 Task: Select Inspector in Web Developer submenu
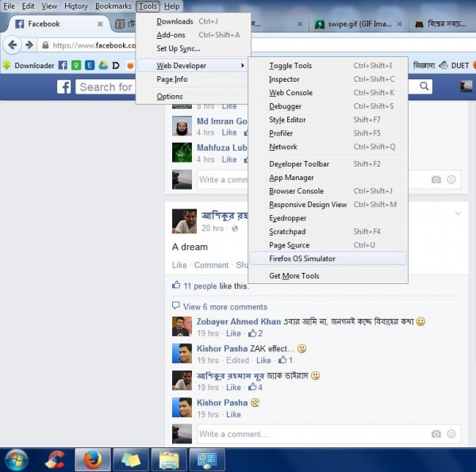click(x=328, y=79)
